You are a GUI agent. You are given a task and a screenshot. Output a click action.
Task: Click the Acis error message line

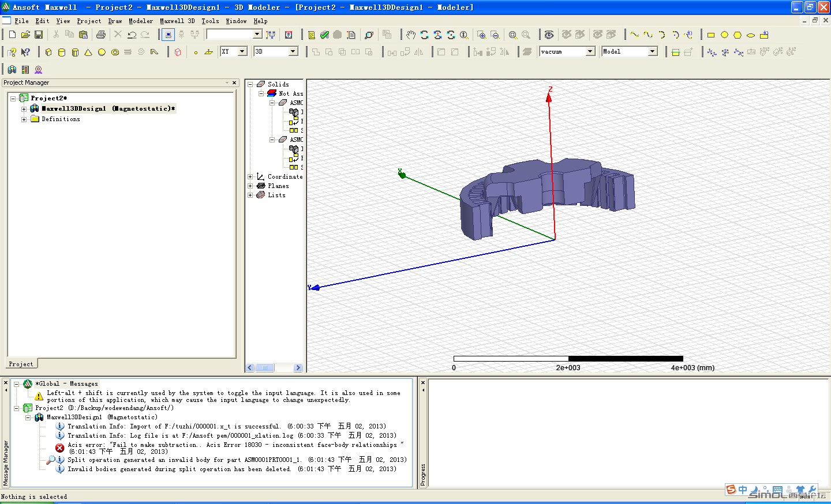click(x=235, y=448)
